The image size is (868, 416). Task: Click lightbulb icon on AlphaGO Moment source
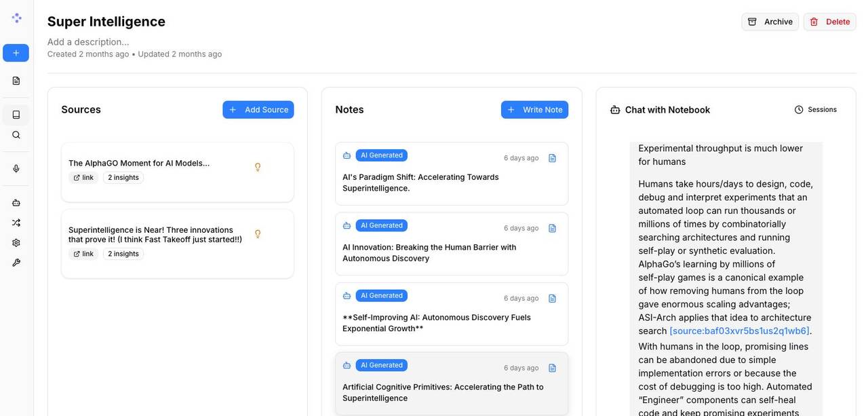[x=258, y=167]
